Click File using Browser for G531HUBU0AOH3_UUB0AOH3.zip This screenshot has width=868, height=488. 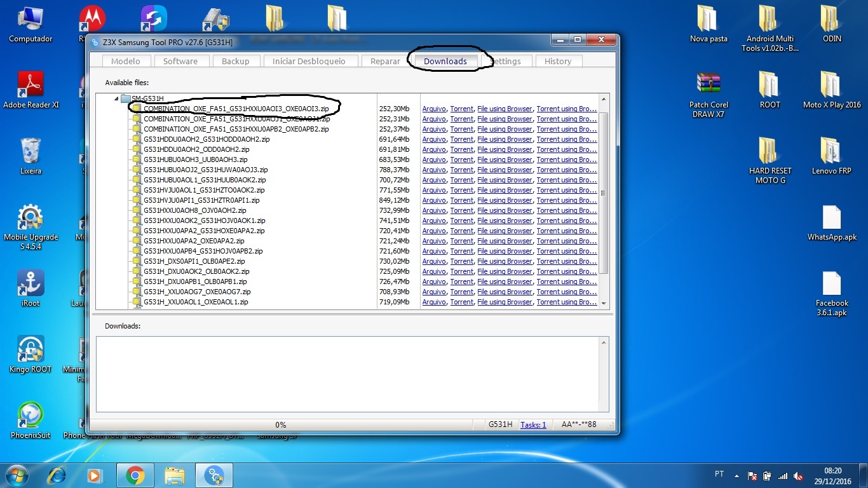coord(505,159)
